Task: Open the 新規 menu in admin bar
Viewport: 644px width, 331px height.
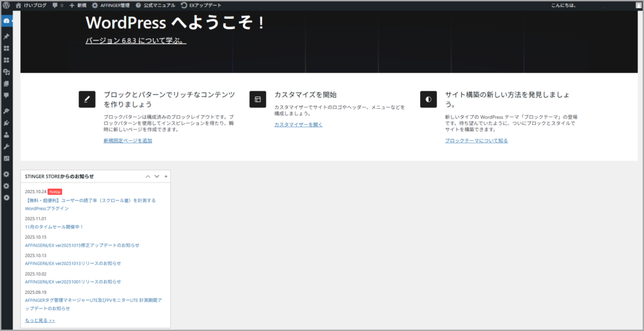Action: pyautogui.click(x=78, y=5)
